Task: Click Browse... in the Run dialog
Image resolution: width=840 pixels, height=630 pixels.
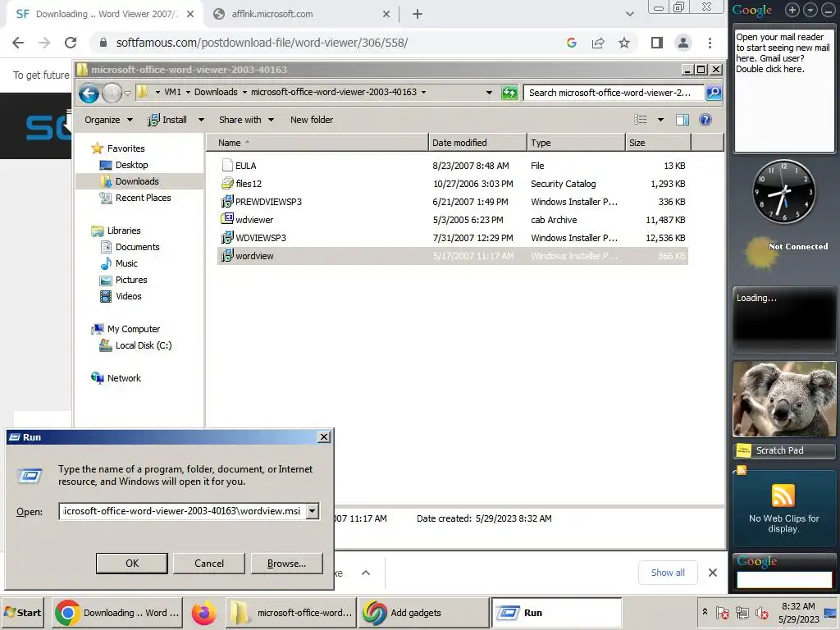Action: click(286, 563)
